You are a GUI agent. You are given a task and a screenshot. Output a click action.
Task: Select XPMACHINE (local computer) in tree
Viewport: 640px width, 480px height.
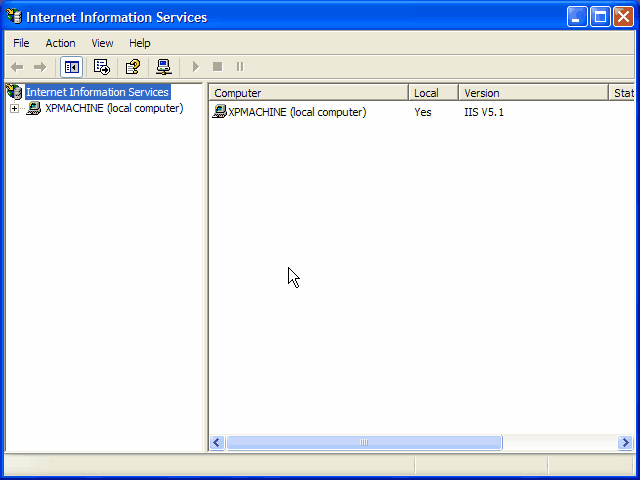point(114,108)
